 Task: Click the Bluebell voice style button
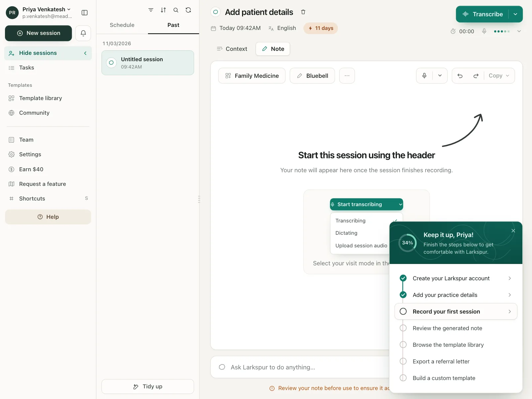pyautogui.click(x=312, y=76)
